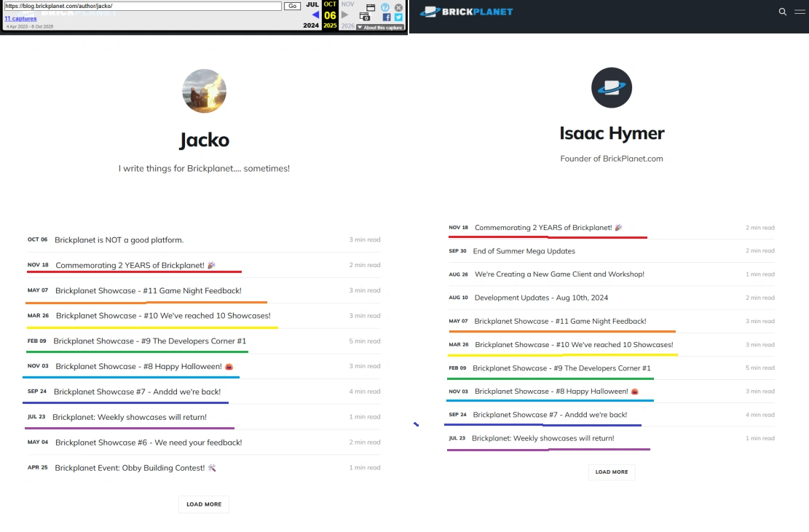Open 'Weekly showcases will return!' on Jacko's page
The width and height of the screenshot is (809, 532).
tap(130, 417)
